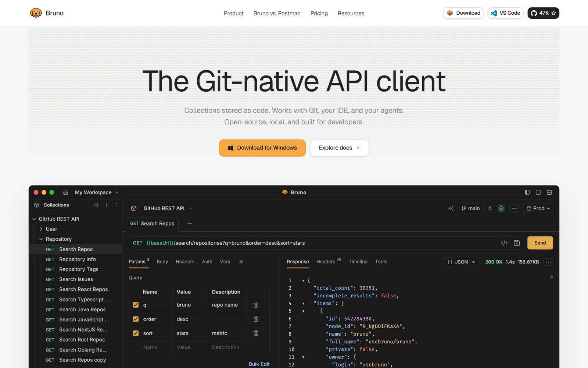This screenshot has height=368, width=588.
Task: Expand the User folder
Action: 41,229
